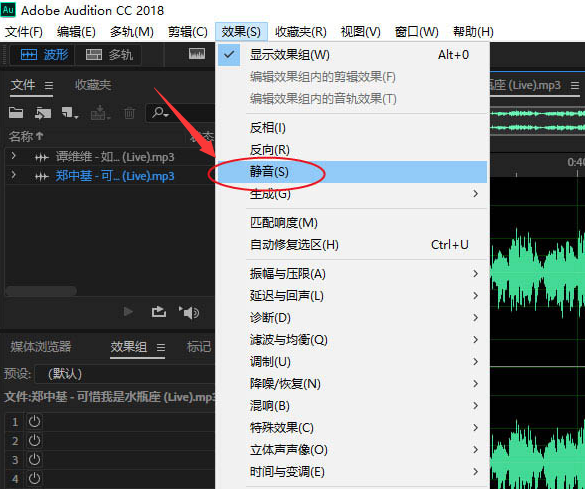The width and height of the screenshot is (585, 489).
Task: Open the 时间与变调(E) submenu
Action: [352, 472]
